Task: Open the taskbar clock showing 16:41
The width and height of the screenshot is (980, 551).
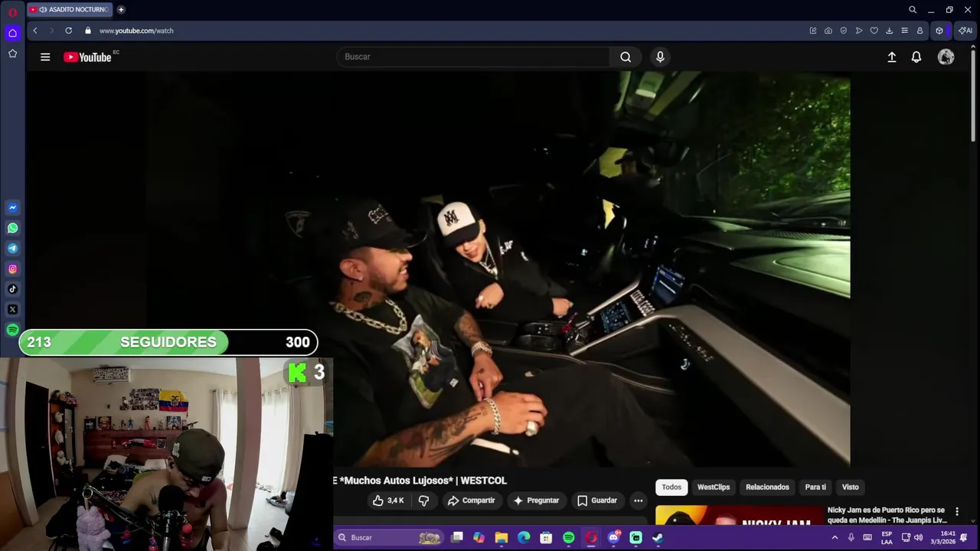Action: 942,537
